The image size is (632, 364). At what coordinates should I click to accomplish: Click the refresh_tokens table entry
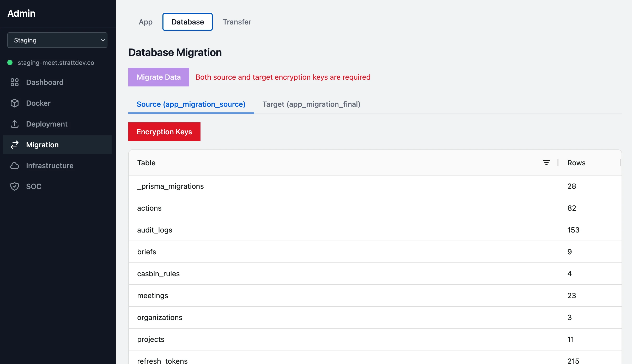[x=162, y=360]
